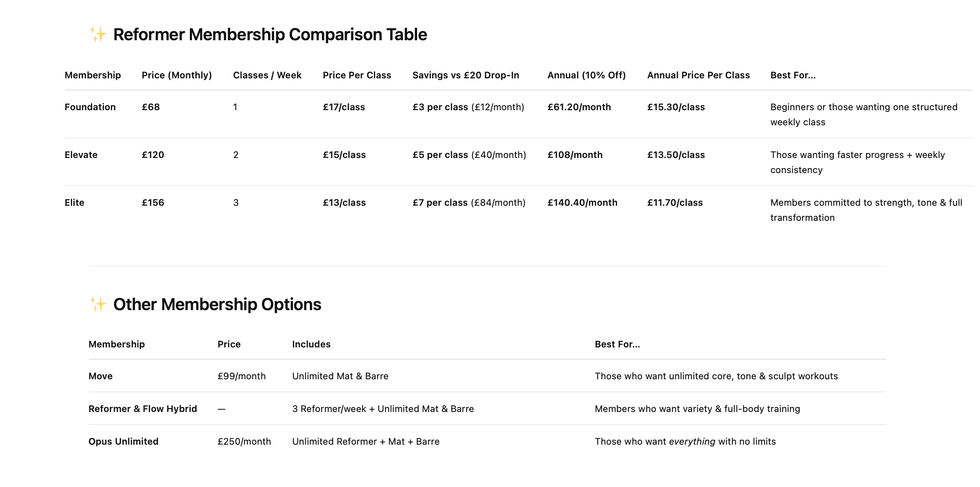Click the £13.50/class annual price cell
This screenshot has height=487, width=980.
676,155
